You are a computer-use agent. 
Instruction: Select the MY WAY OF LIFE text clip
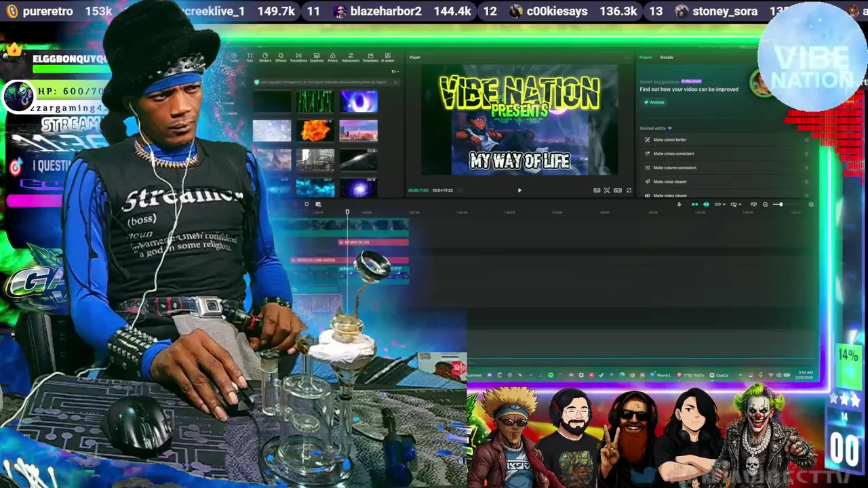point(373,242)
